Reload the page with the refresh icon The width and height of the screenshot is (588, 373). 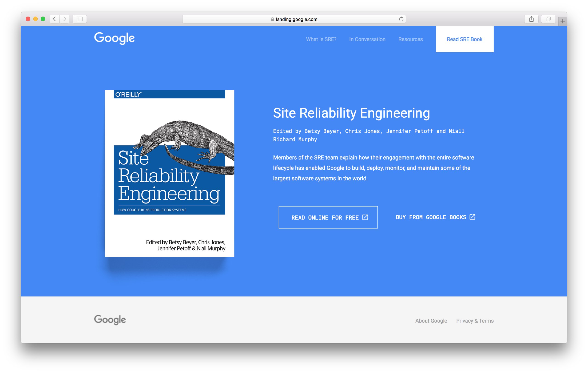click(401, 19)
